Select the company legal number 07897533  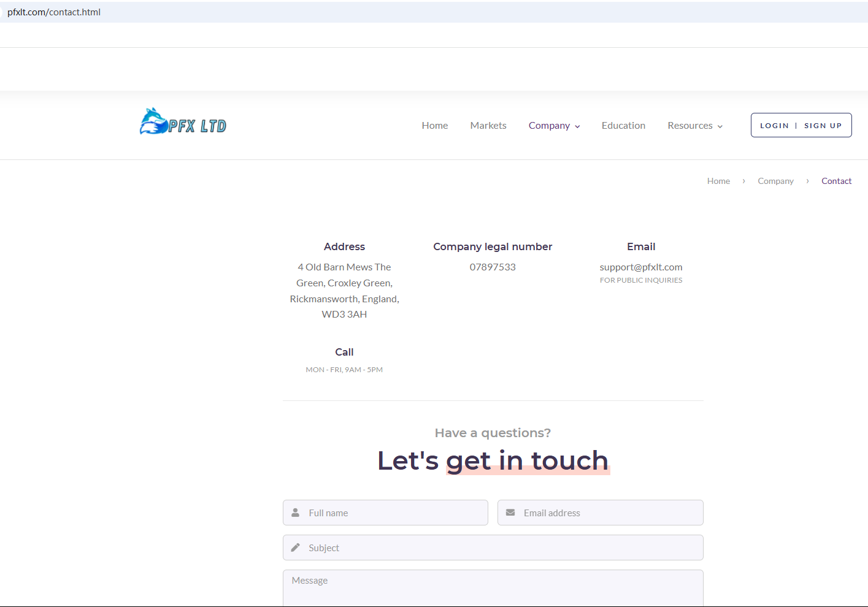tap(493, 267)
